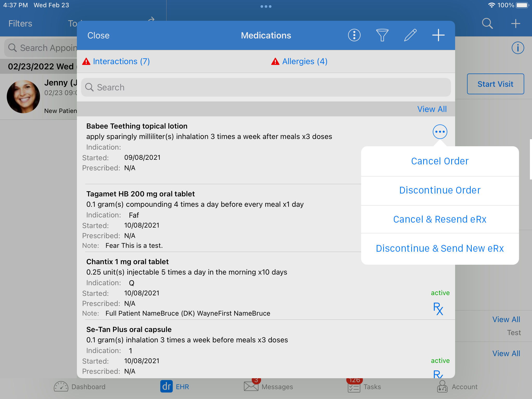Open Interactions (7) list
The height and width of the screenshot is (399, 532).
coord(121,62)
